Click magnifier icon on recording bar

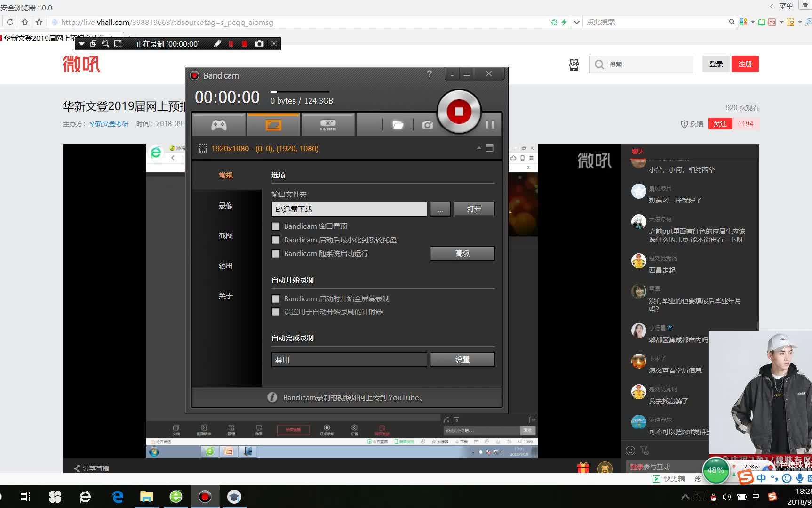pyautogui.click(x=105, y=44)
